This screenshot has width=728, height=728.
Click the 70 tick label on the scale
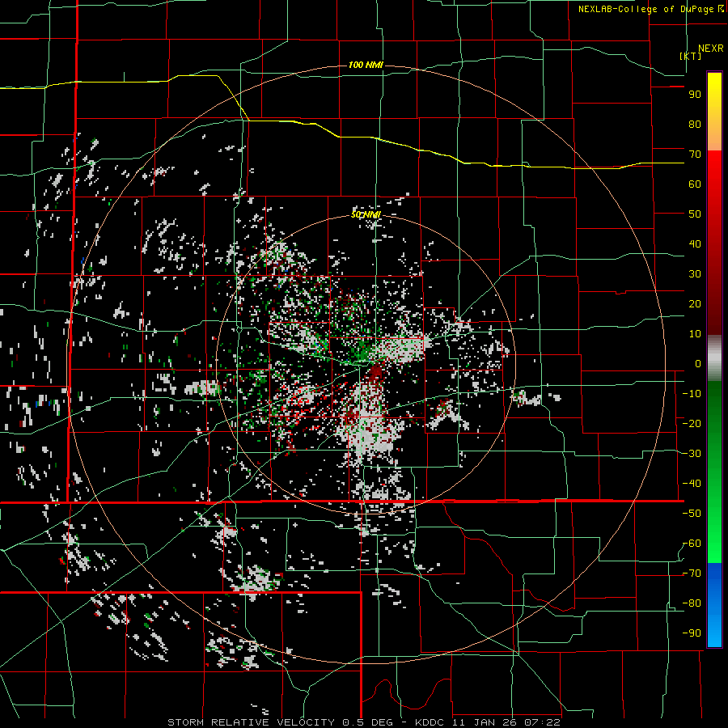pos(695,154)
